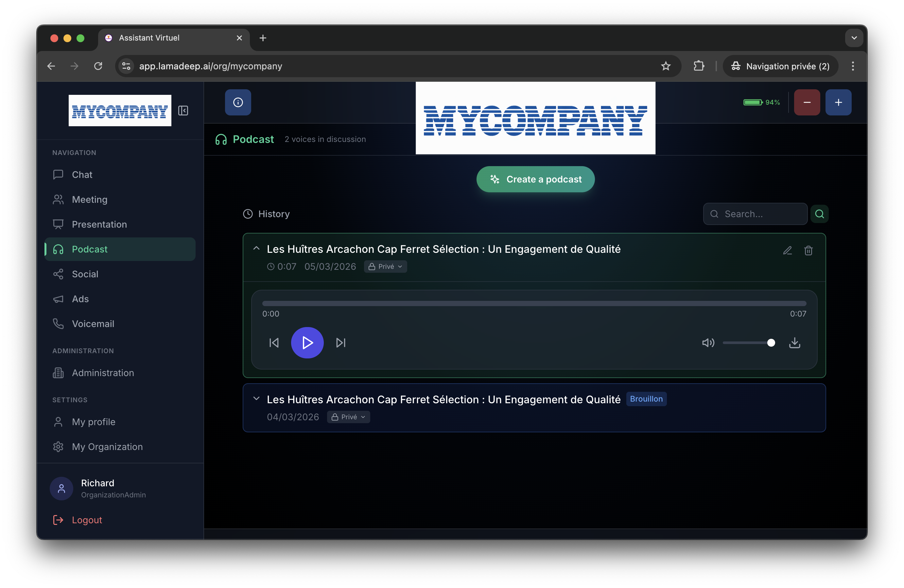Image resolution: width=904 pixels, height=588 pixels.
Task: Open the Privé dropdown on draft podcast
Action: click(x=348, y=417)
